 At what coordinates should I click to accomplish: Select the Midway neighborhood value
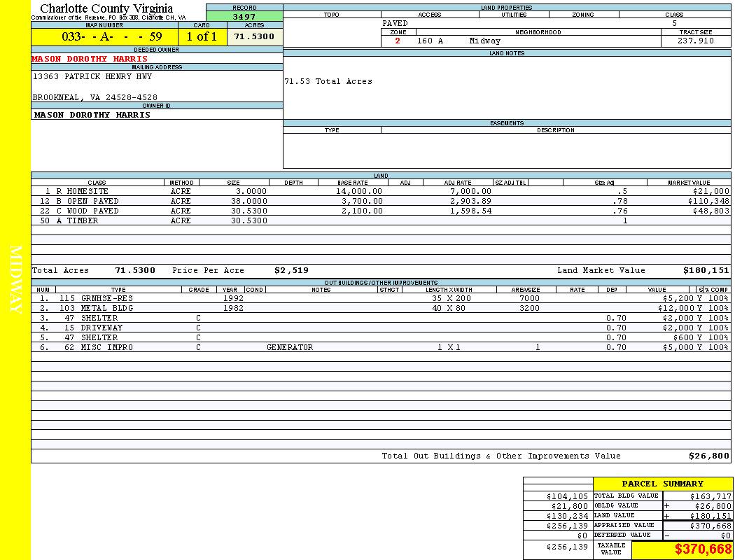(485, 41)
